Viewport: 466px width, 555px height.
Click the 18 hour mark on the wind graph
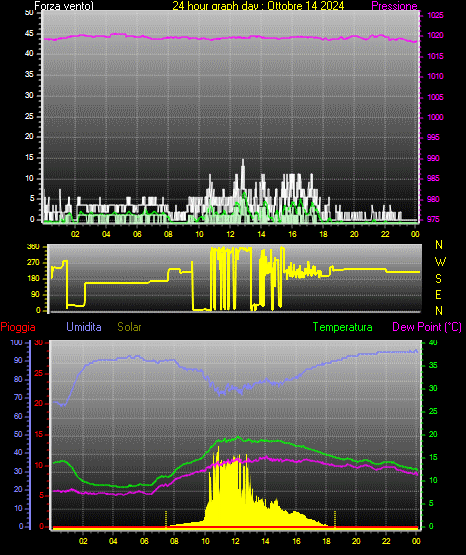tap(323, 234)
